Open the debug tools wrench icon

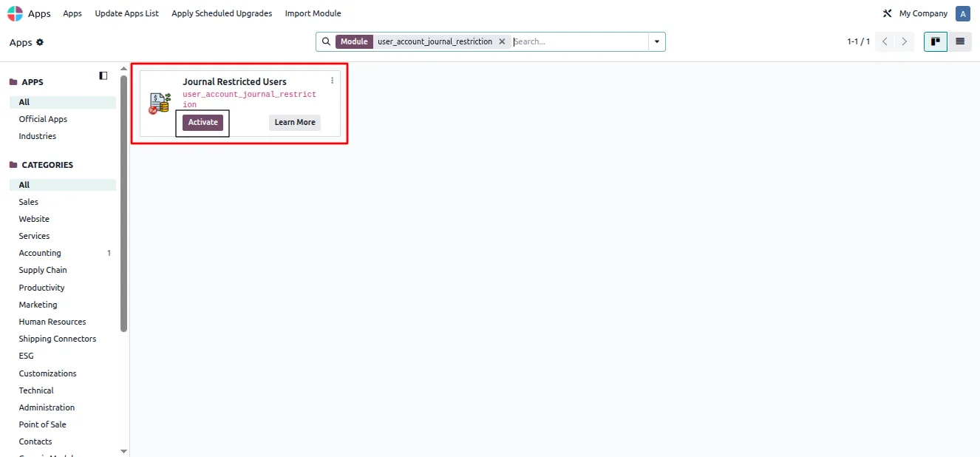click(888, 13)
